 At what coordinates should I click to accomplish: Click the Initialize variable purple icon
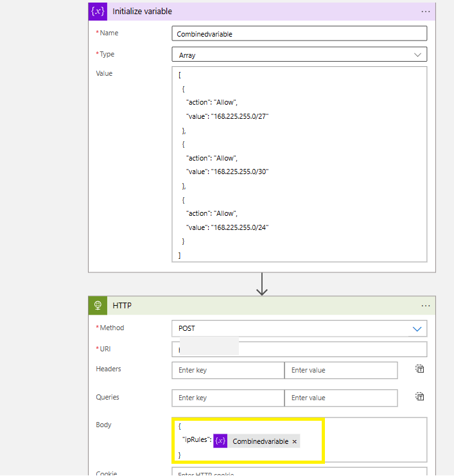click(98, 12)
